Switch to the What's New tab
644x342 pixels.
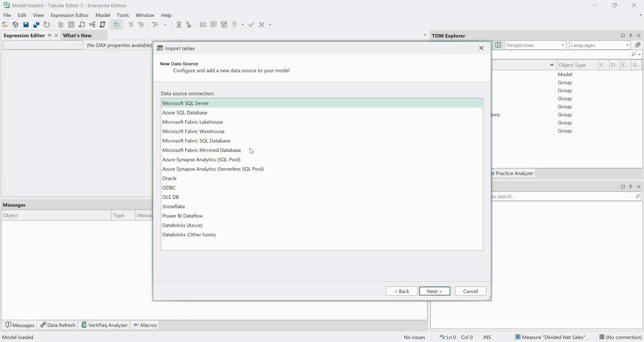77,35
